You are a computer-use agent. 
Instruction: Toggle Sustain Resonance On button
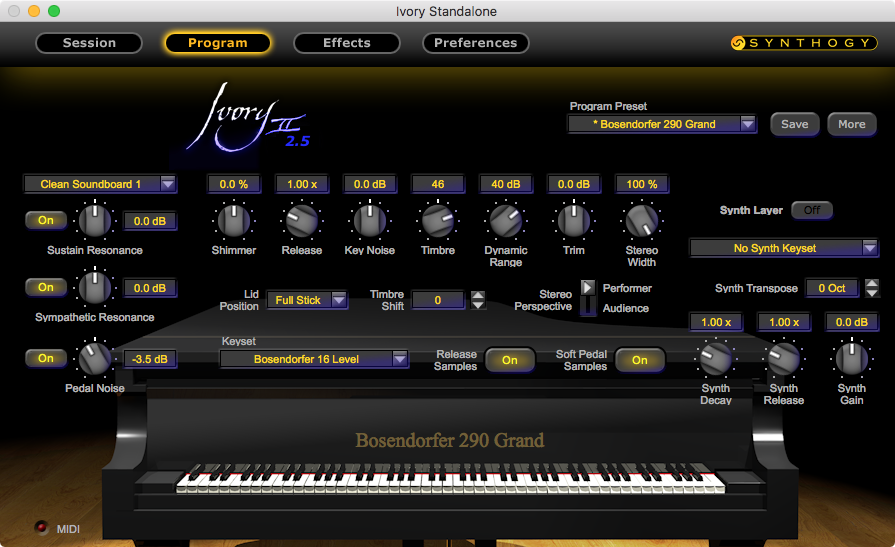click(46, 220)
